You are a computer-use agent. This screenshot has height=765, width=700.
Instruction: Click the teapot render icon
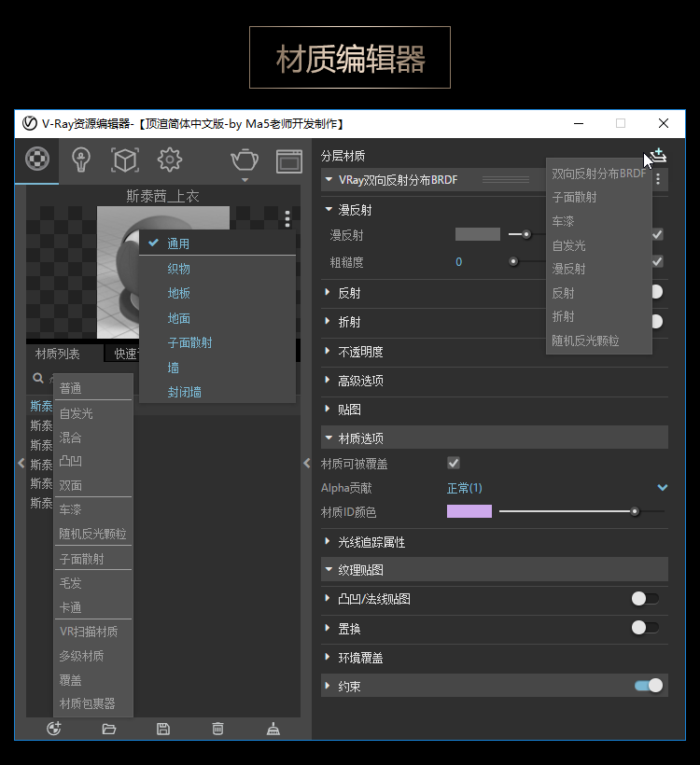(245, 160)
